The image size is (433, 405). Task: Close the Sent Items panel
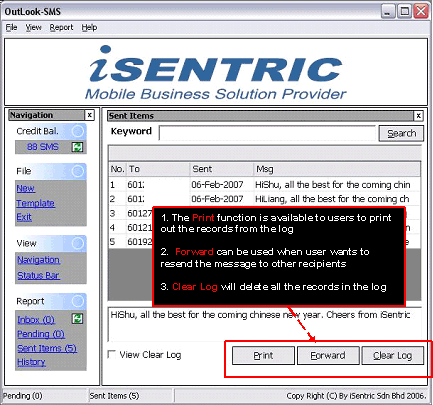419,116
